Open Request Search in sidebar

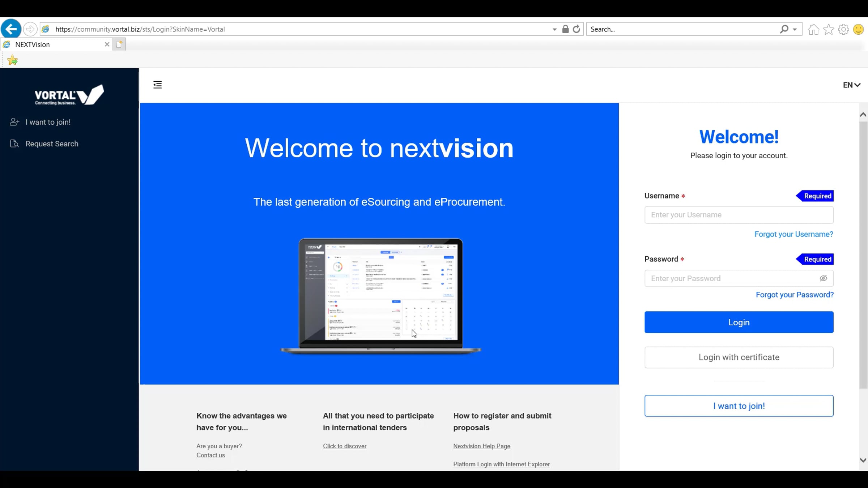click(52, 144)
